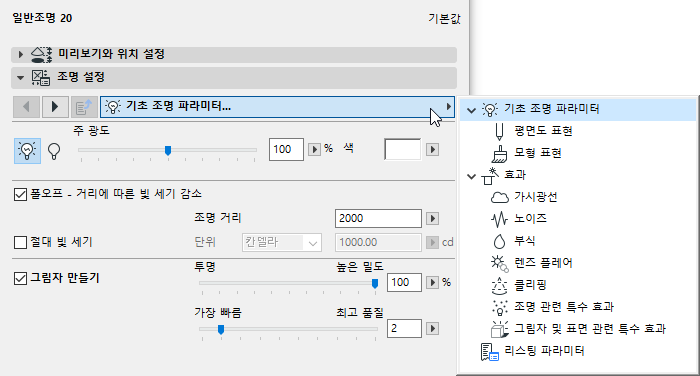Open the 칸델라 unit dropdown
This screenshot has height=376, width=700.
click(282, 242)
